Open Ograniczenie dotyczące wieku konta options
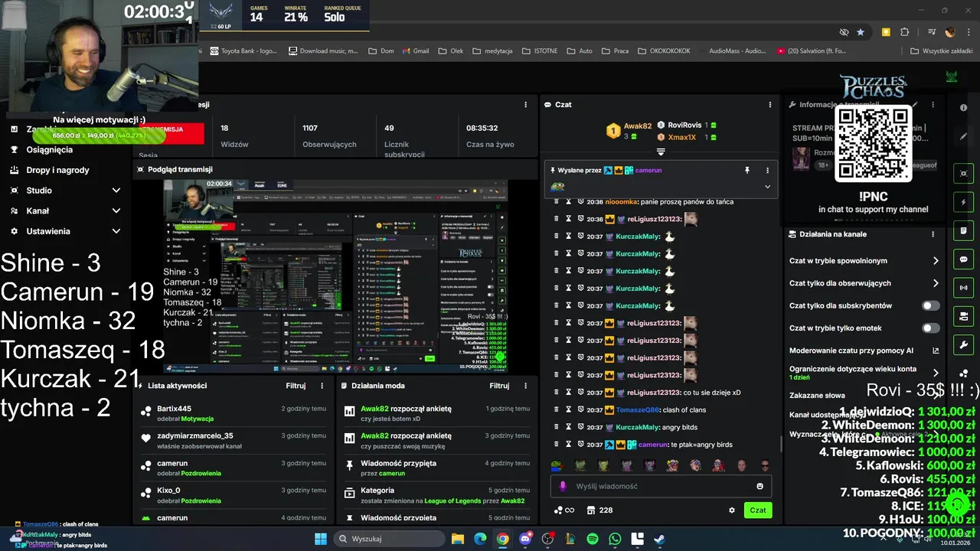The width and height of the screenshot is (980, 551). coord(864,373)
